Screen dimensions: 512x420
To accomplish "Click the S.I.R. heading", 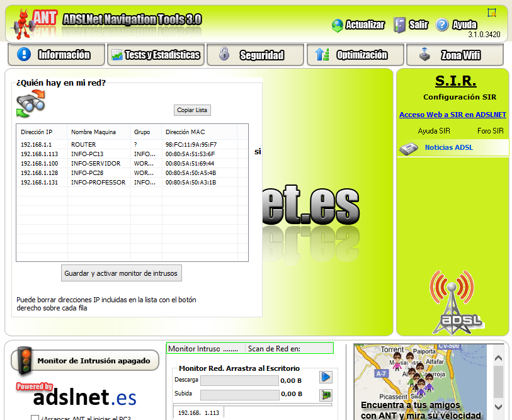I will point(455,81).
